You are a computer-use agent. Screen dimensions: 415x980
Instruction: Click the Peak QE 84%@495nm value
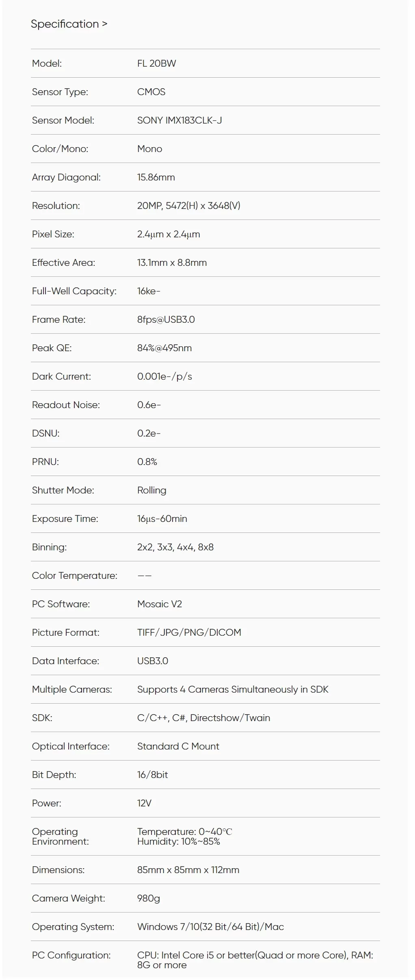tap(164, 348)
